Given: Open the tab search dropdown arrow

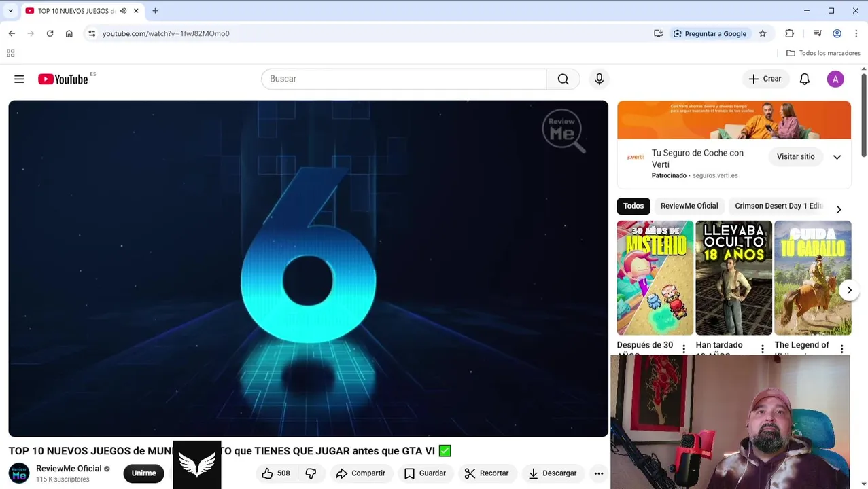Looking at the screenshot, I should click(x=10, y=11).
